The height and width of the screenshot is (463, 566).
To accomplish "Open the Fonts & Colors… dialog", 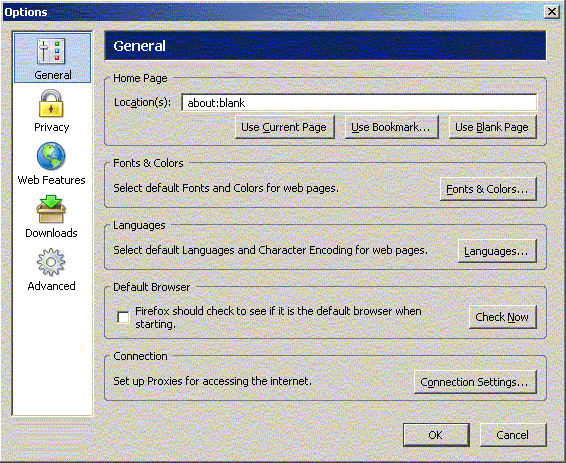I will pos(488,189).
